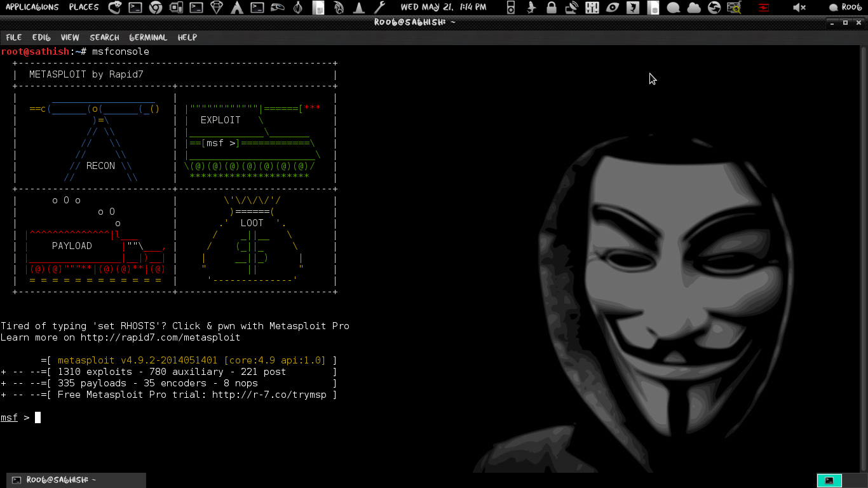Click 'metasploit v4.9.2-2014051401' version text

point(137,360)
